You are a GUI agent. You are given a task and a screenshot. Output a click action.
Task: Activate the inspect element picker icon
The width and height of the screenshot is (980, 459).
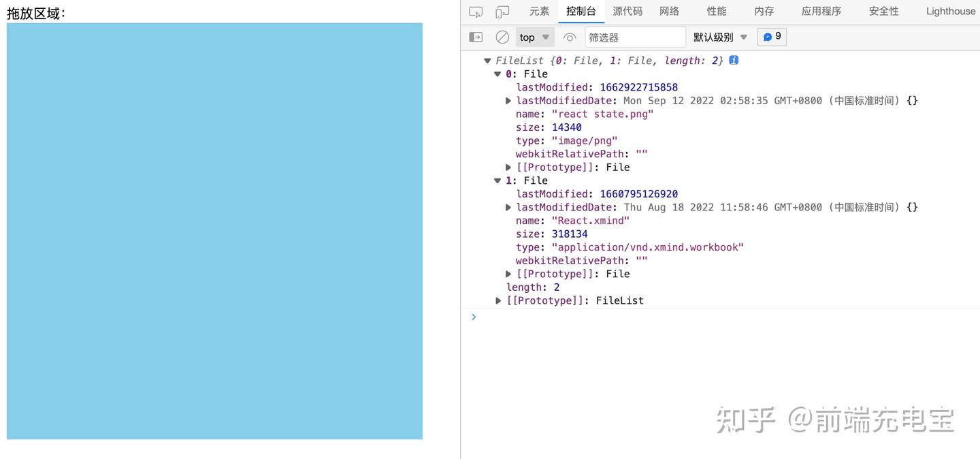(x=476, y=12)
